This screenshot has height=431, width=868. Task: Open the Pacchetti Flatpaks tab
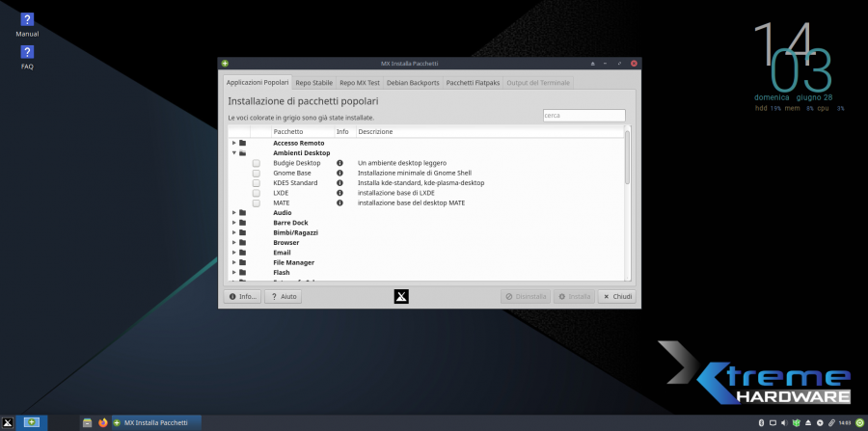pyautogui.click(x=473, y=83)
